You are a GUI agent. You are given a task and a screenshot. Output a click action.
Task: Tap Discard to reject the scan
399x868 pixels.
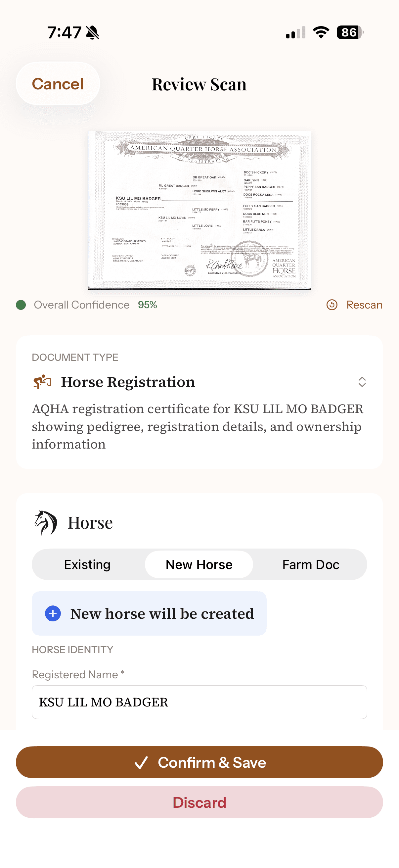point(199,802)
